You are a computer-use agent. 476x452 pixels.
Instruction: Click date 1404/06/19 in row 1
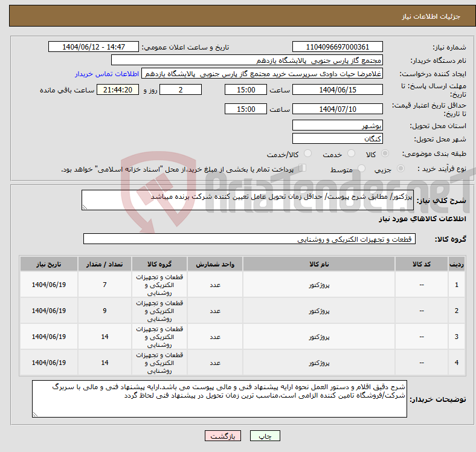click(x=49, y=285)
